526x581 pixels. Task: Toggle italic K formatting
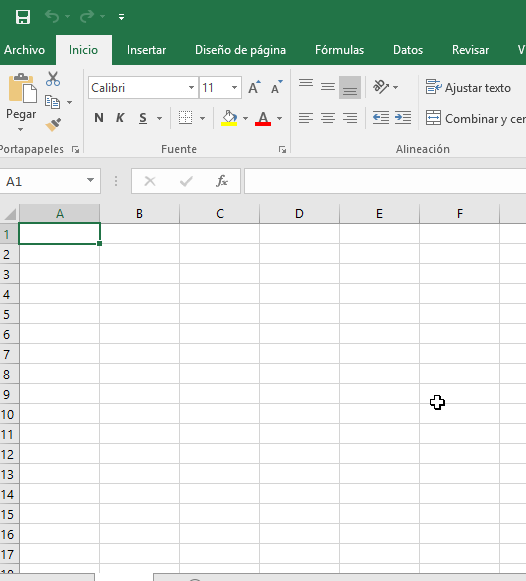tap(120, 118)
